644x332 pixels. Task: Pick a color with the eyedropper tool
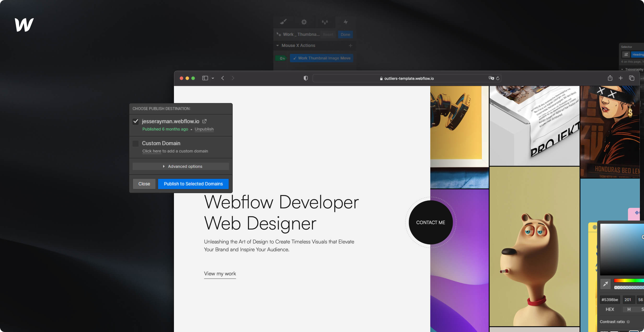tap(605, 284)
